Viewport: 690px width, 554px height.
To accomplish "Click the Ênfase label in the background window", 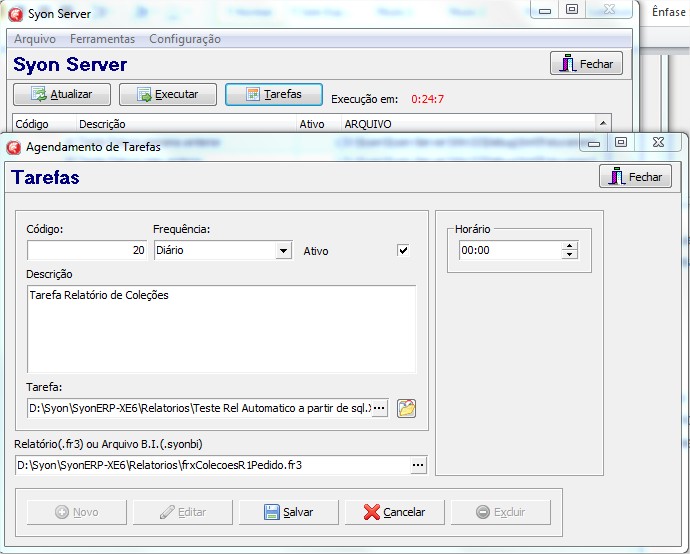I will coord(668,12).
